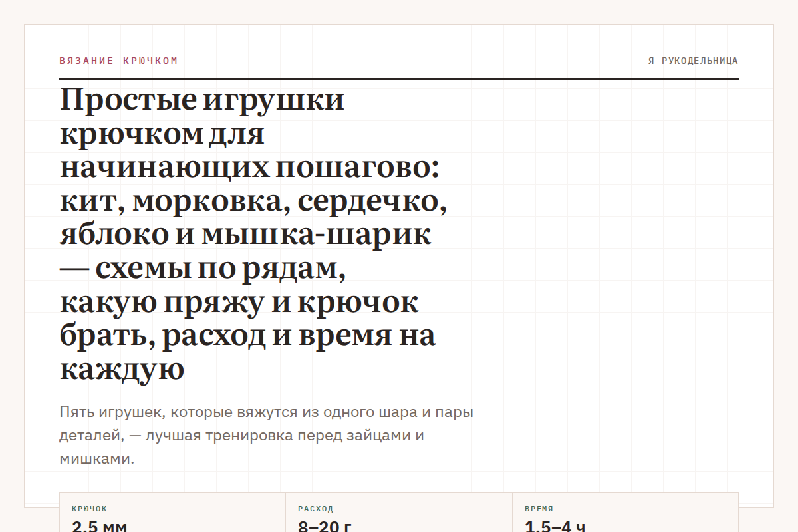Image resolution: width=798 pixels, height=532 pixels.
Task: Open the ВЯЗАНИЕ КРЮЧКОМ category link
Action: click(118, 61)
